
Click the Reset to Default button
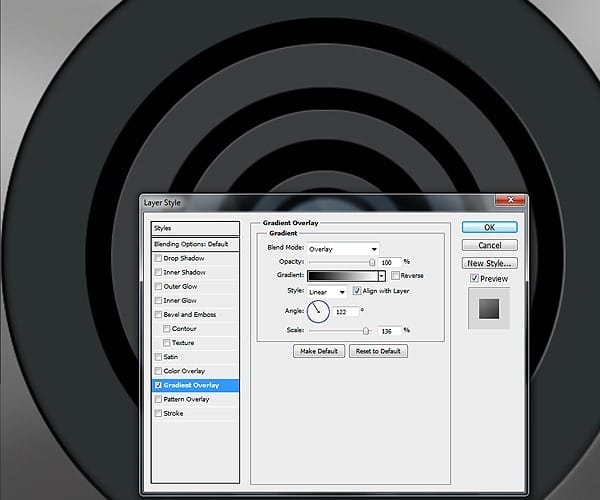point(378,351)
